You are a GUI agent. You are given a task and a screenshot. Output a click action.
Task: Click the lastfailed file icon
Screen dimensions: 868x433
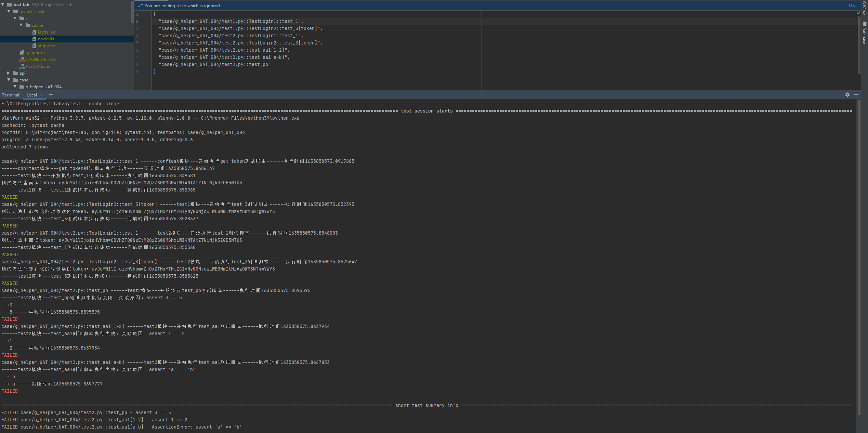(x=34, y=32)
